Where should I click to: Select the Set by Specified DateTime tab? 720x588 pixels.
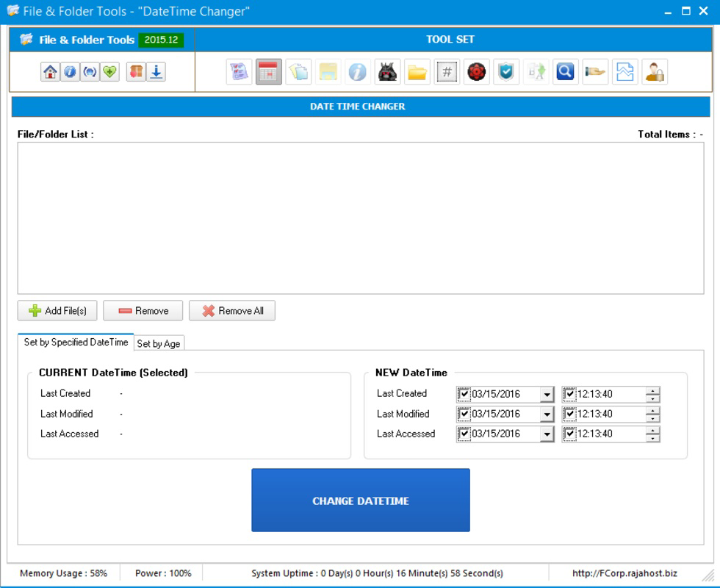click(76, 343)
